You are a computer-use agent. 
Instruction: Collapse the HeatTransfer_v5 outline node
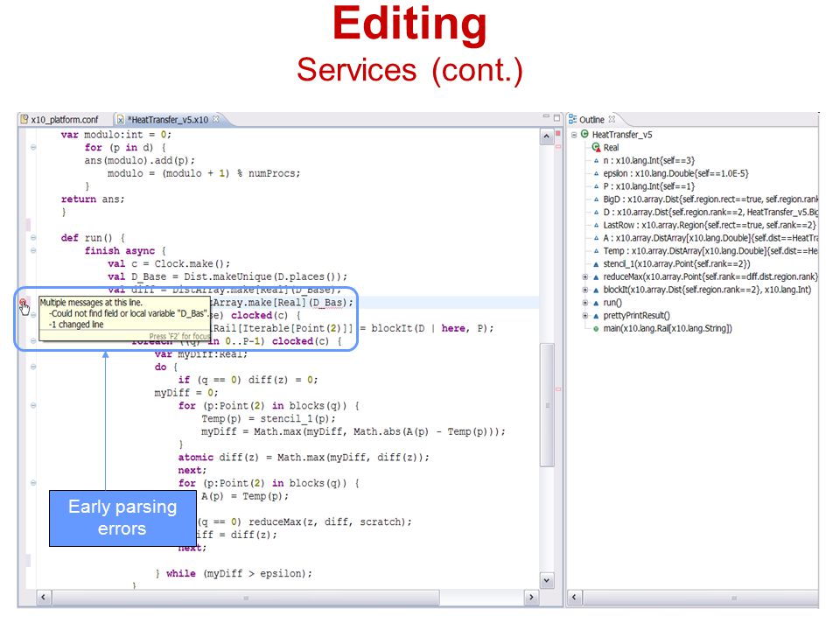click(x=574, y=135)
